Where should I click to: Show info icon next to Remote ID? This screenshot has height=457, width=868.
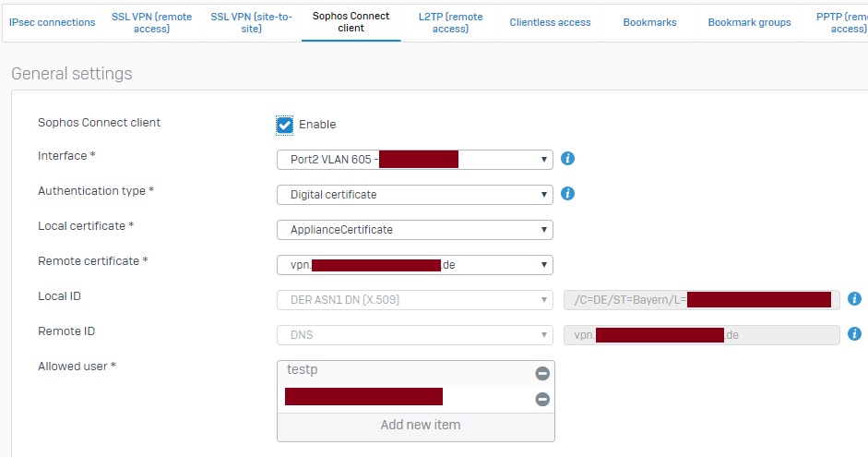click(854, 333)
